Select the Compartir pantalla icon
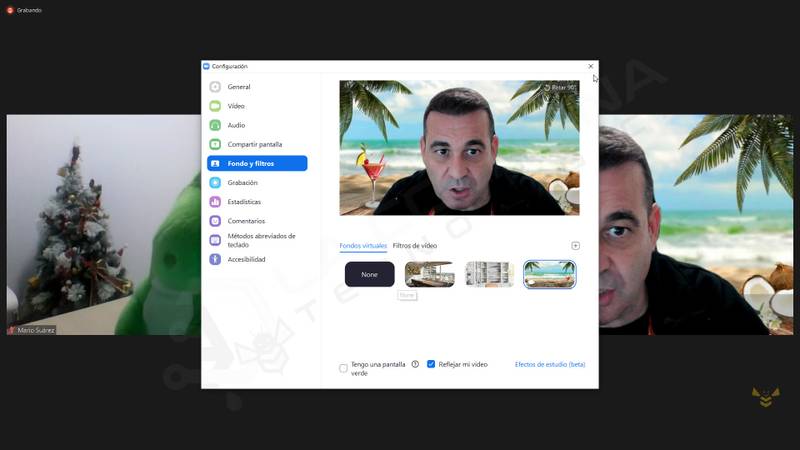The image size is (800, 450). pyautogui.click(x=215, y=144)
